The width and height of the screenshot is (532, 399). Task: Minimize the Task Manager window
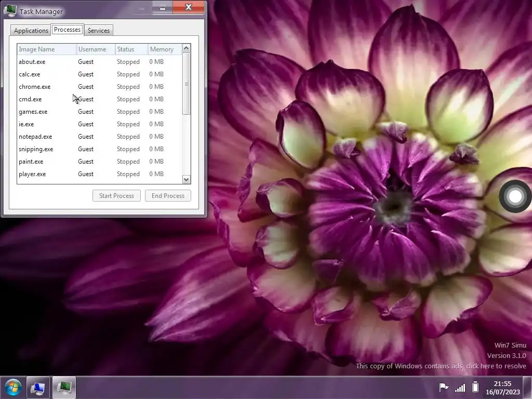click(x=163, y=7)
